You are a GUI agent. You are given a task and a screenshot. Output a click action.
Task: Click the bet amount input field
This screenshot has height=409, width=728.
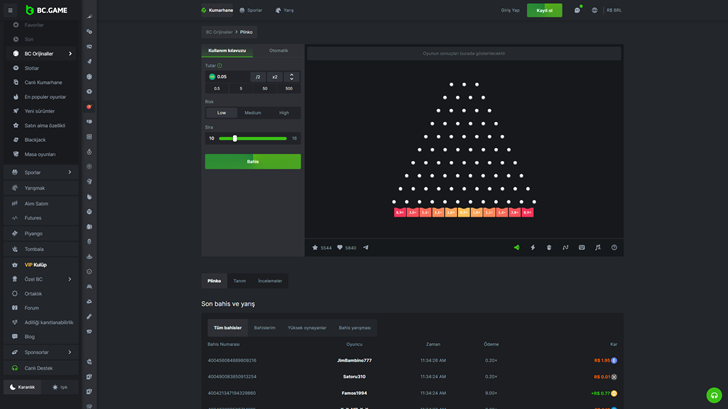(x=228, y=77)
